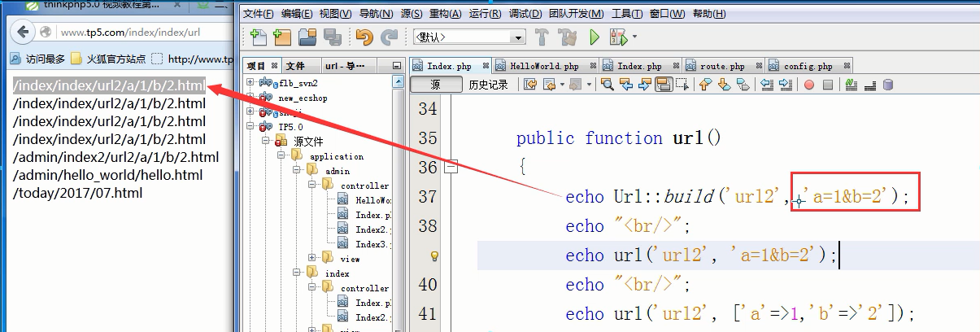Switch editor to 历史记录 (History) view
Image resolution: width=980 pixels, height=332 pixels.
[489, 85]
